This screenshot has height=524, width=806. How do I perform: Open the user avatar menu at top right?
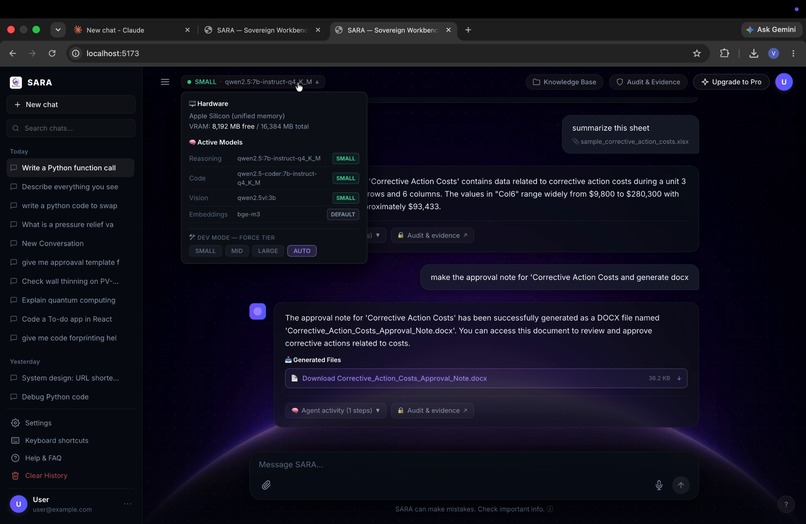point(784,82)
